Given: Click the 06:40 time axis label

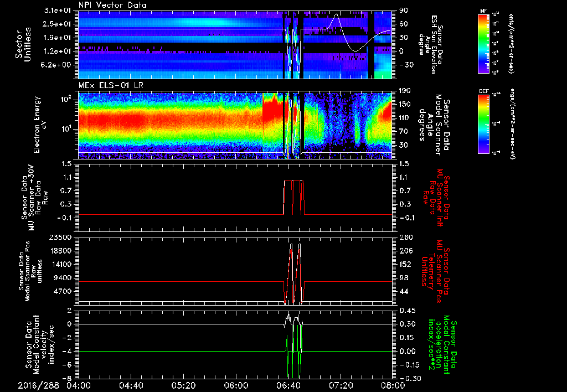Looking at the screenshot, I should click(288, 385).
